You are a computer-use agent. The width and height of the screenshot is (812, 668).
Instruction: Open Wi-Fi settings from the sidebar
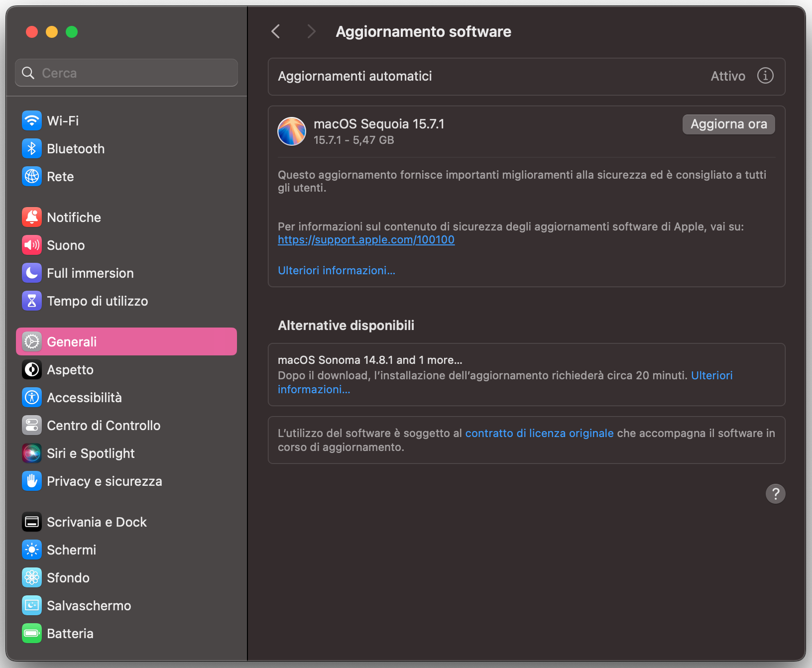pyautogui.click(x=62, y=120)
